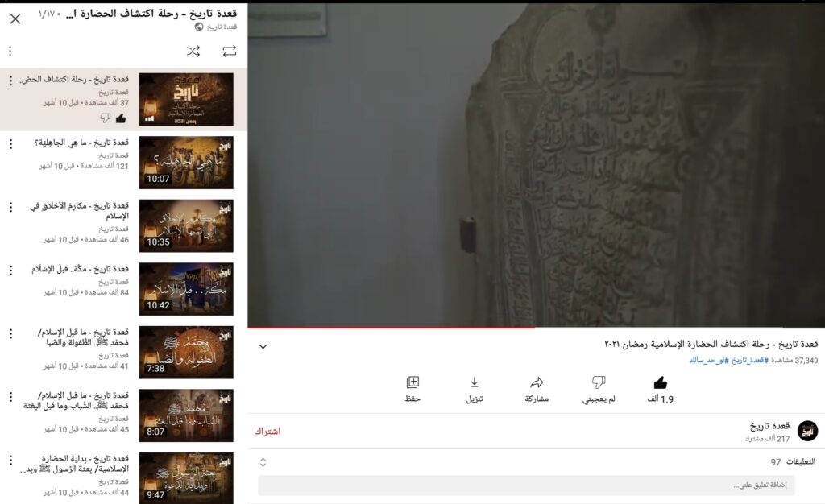Click the add comment input field

[526, 485]
